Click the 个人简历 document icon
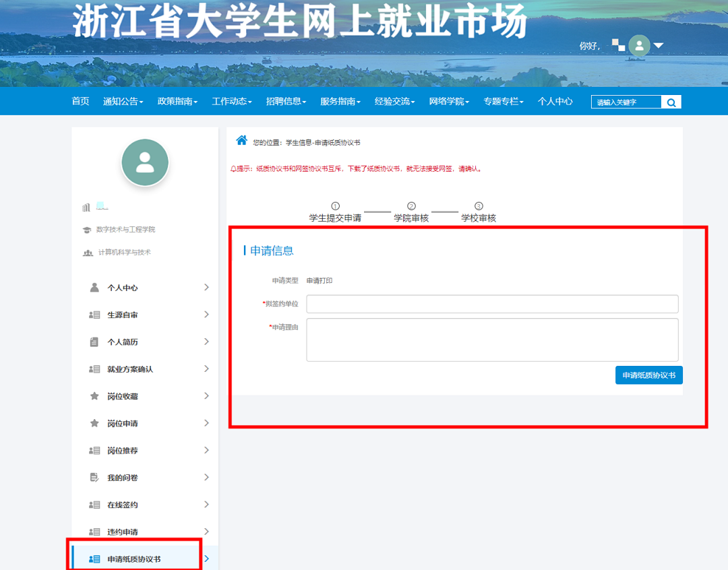The width and height of the screenshot is (728, 570). (94, 342)
